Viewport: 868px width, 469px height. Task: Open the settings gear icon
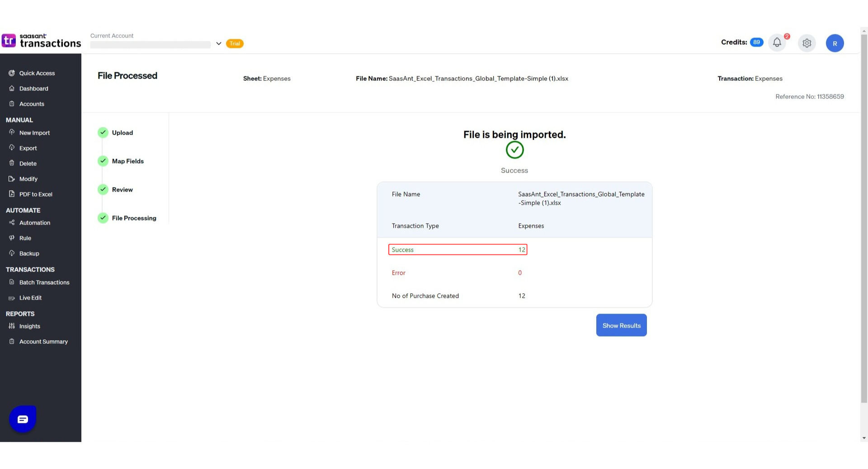[807, 43]
